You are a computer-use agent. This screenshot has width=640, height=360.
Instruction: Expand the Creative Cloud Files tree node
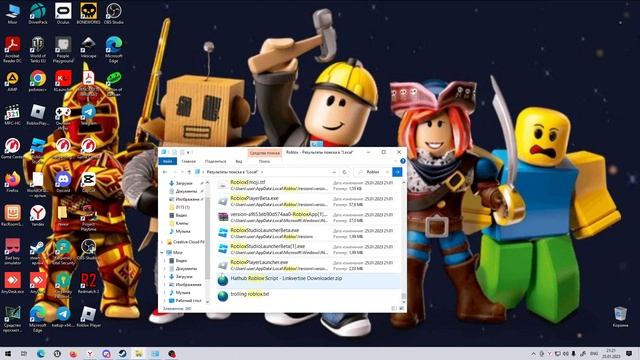pos(162,242)
